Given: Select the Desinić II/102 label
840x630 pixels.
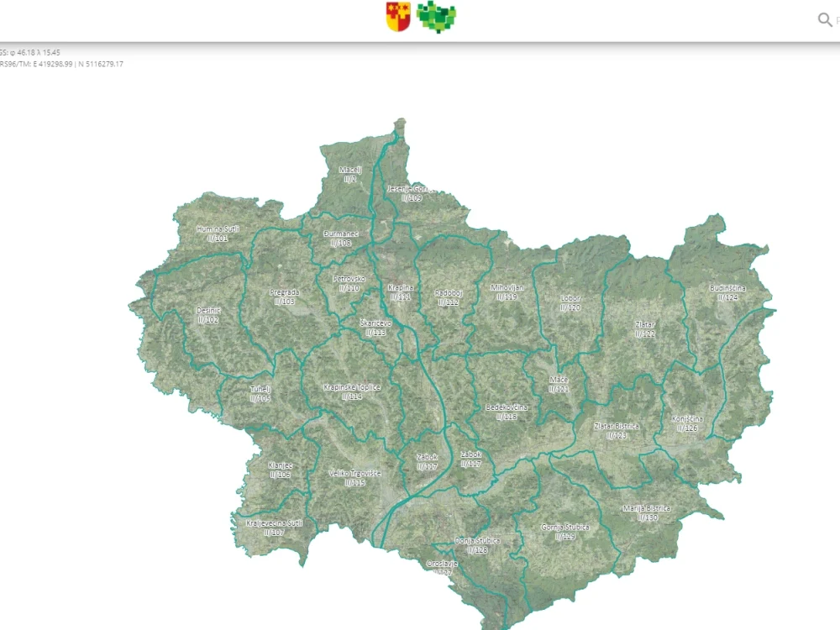Looking at the screenshot, I should [208, 315].
